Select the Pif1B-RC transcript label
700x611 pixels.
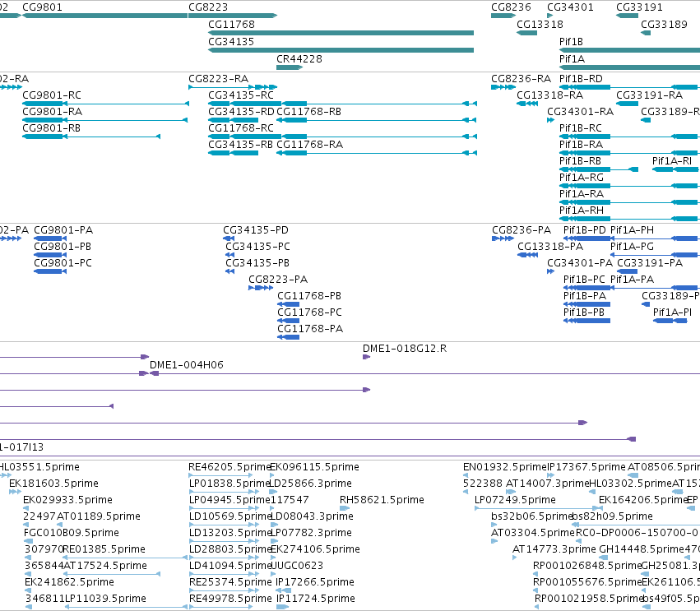pyautogui.click(x=581, y=128)
